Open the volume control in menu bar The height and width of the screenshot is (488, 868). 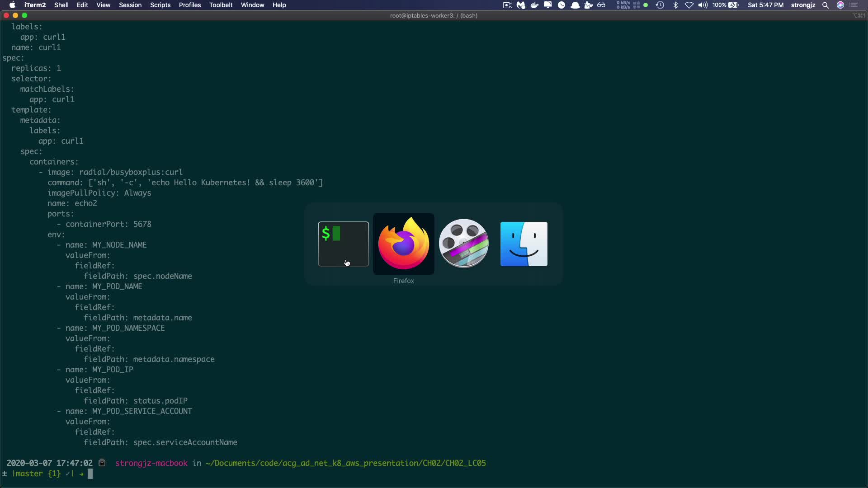pyautogui.click(x=703, y=5)
